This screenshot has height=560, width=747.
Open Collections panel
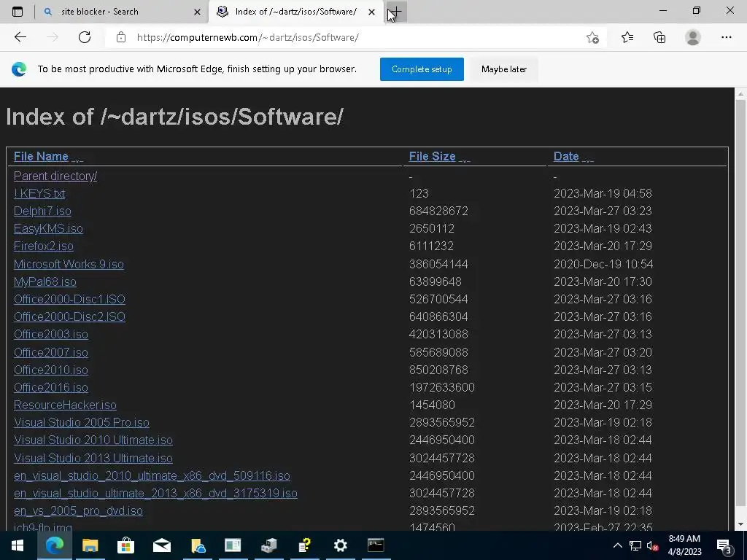tap(659, 37)
